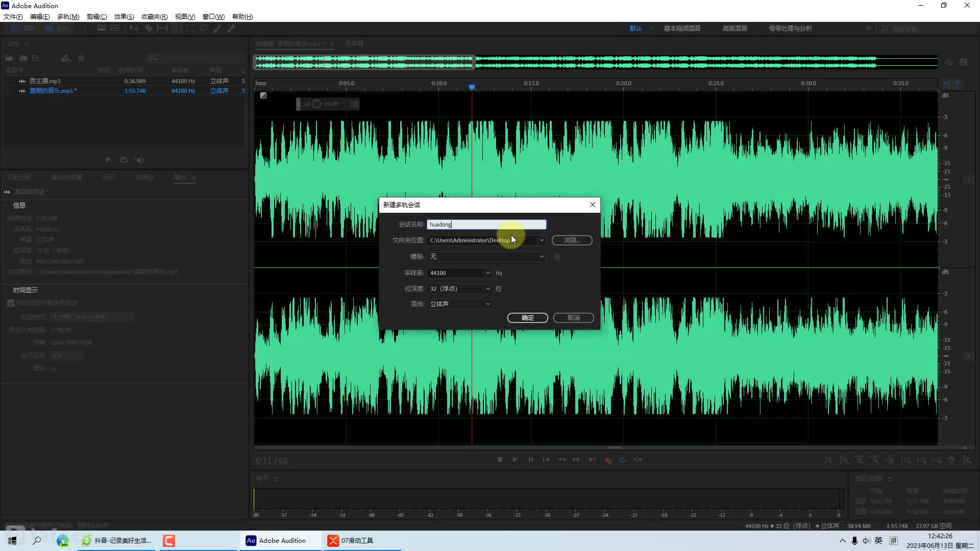
Task: Click Import file icon in Files panel
Action: coord(23,58)
